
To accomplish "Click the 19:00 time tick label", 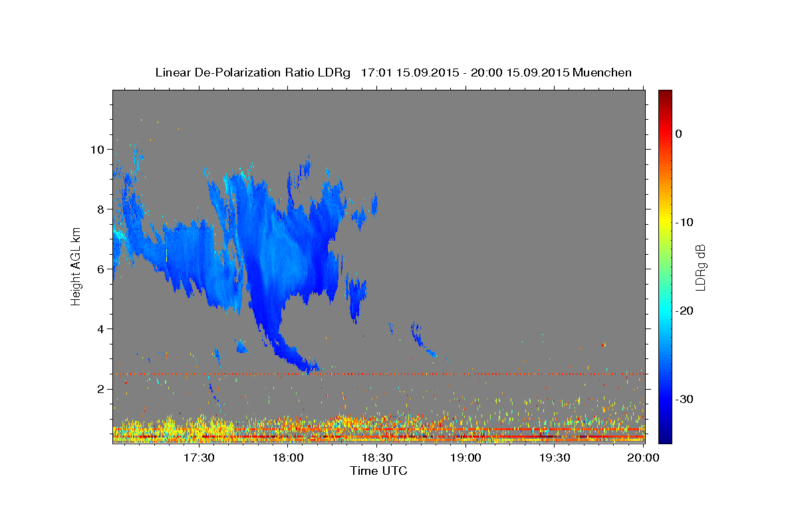I will coord(466,458).
